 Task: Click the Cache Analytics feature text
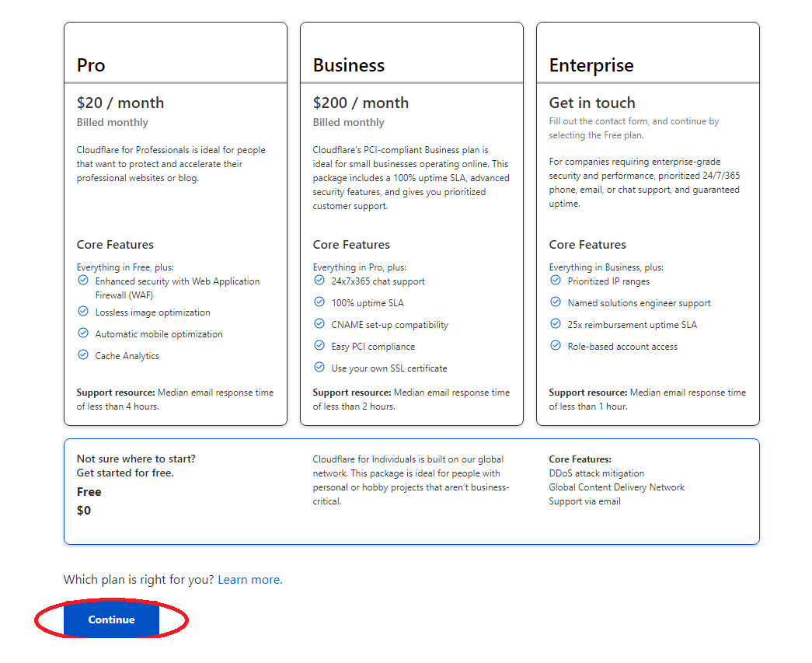pos(127,356)
